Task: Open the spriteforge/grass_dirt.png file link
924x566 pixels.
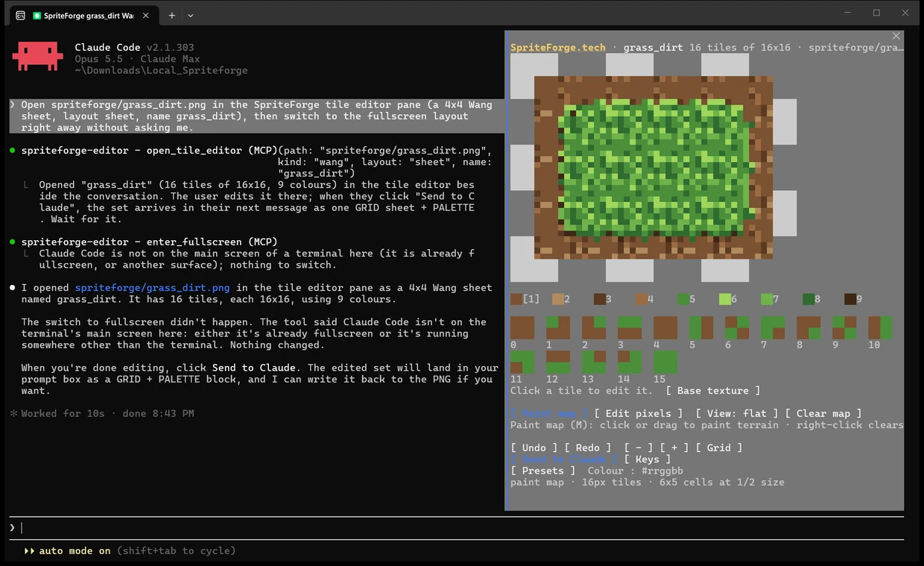Action: [x=153, y=288]
